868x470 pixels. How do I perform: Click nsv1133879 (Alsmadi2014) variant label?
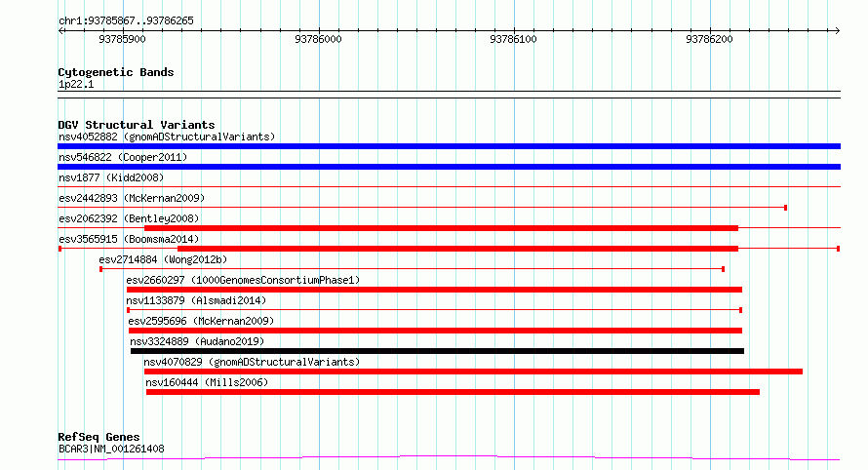pyautogui.click(x=196, y=300)
